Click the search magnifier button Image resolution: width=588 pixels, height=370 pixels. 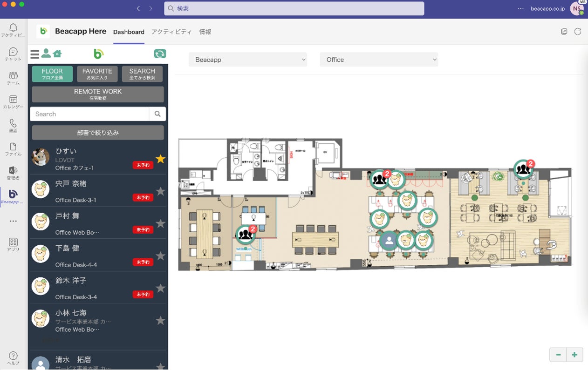[157, 114]
